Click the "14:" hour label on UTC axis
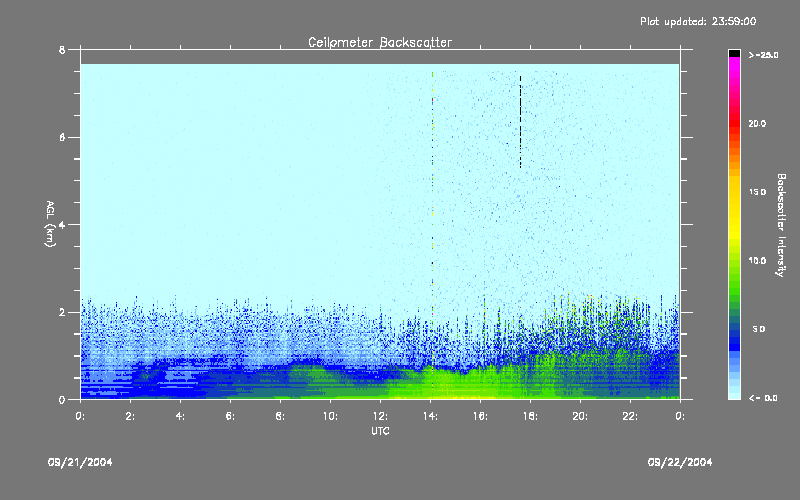The height and width of the screenshot is (500, 800). point(430,416)
